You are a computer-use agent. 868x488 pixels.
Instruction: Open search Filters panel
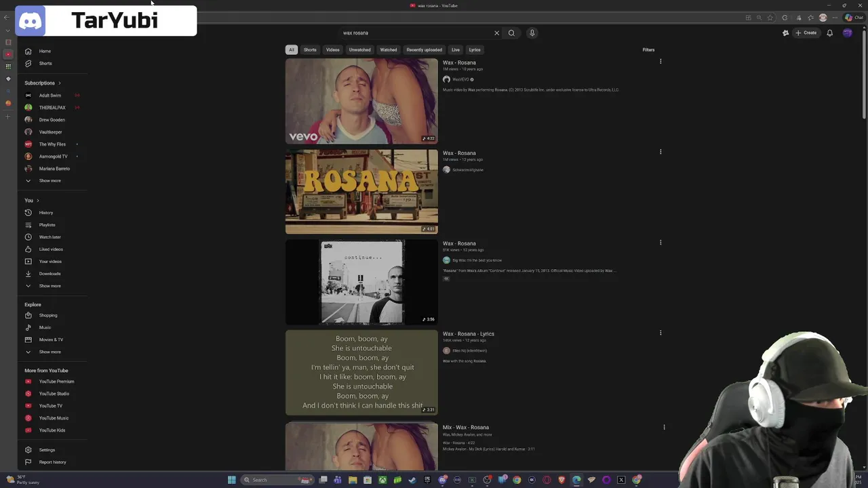coord(648,49)
